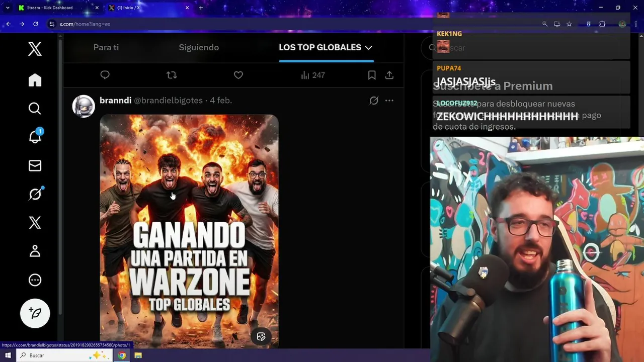Click the zoom magnifier in address bar
This screenshot has height=362, width=644.
click(x=544, y=24)
